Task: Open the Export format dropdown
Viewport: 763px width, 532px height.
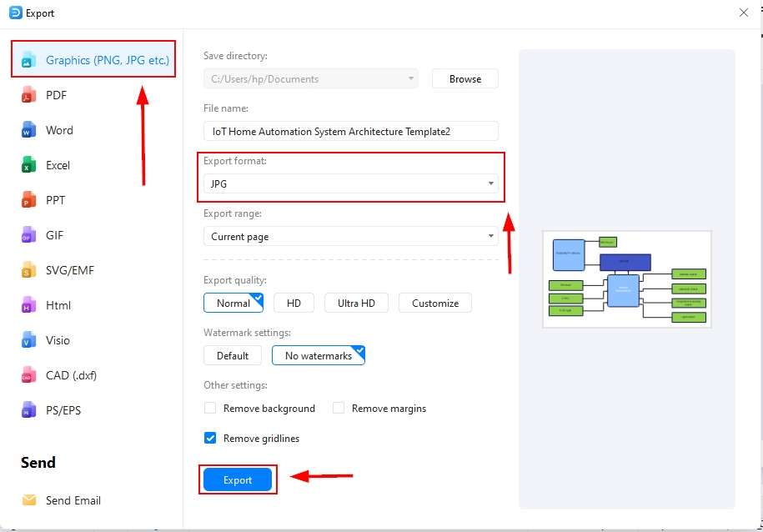Action: tap(350, 183)
